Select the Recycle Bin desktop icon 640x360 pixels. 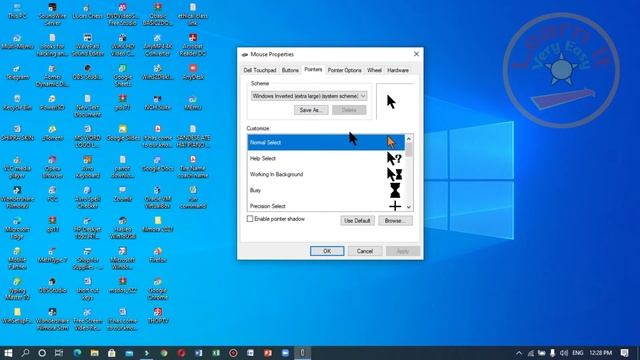(17, 102)
